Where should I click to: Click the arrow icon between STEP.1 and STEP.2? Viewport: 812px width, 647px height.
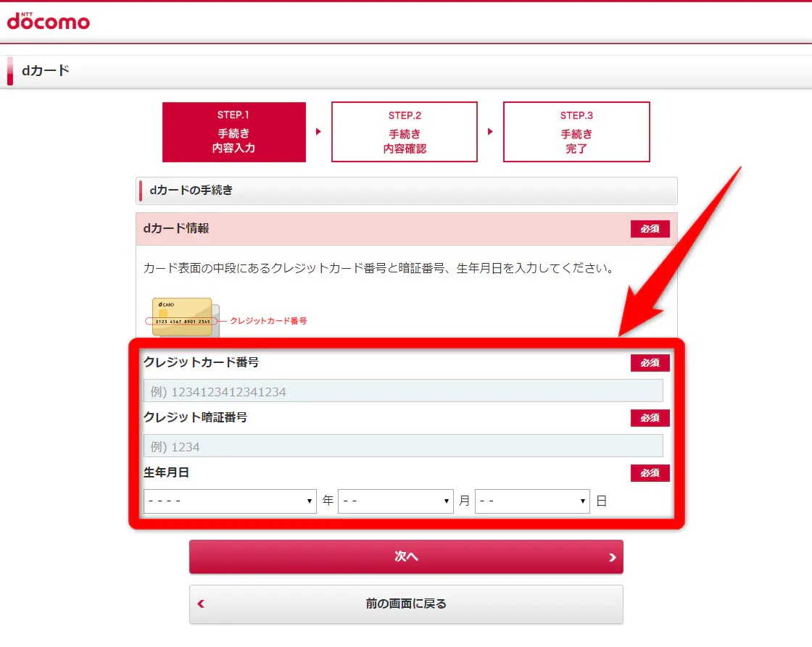point(318,131)
